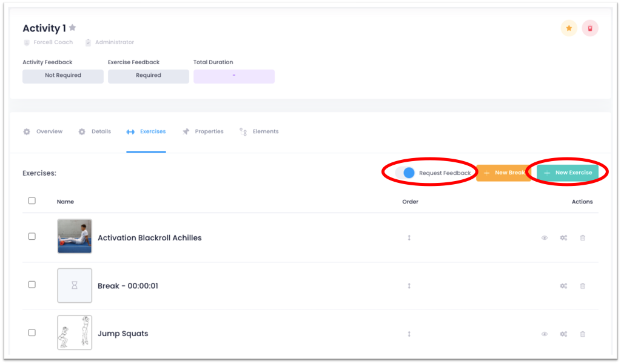621x364 pixels.
Task: Click the red delete activity icon button
Action: point(589,28)
